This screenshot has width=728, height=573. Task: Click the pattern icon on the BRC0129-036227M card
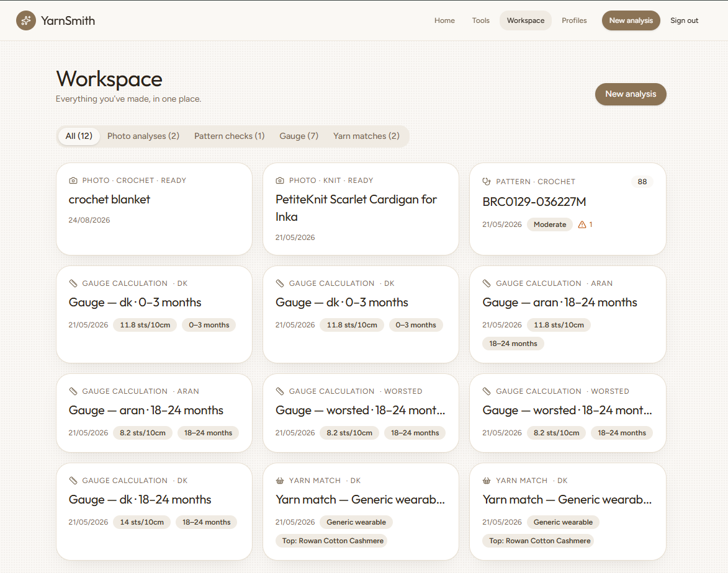coord(487,182)
